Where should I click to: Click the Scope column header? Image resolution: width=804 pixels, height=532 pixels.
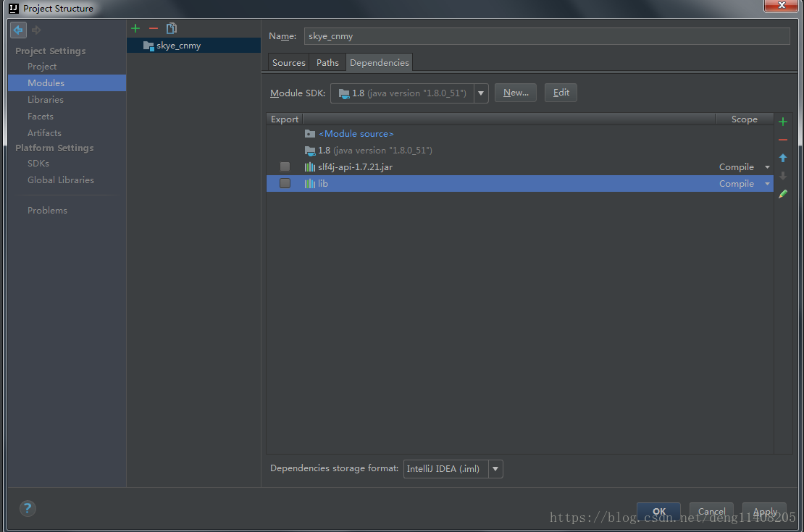click(x=744, y=119)
